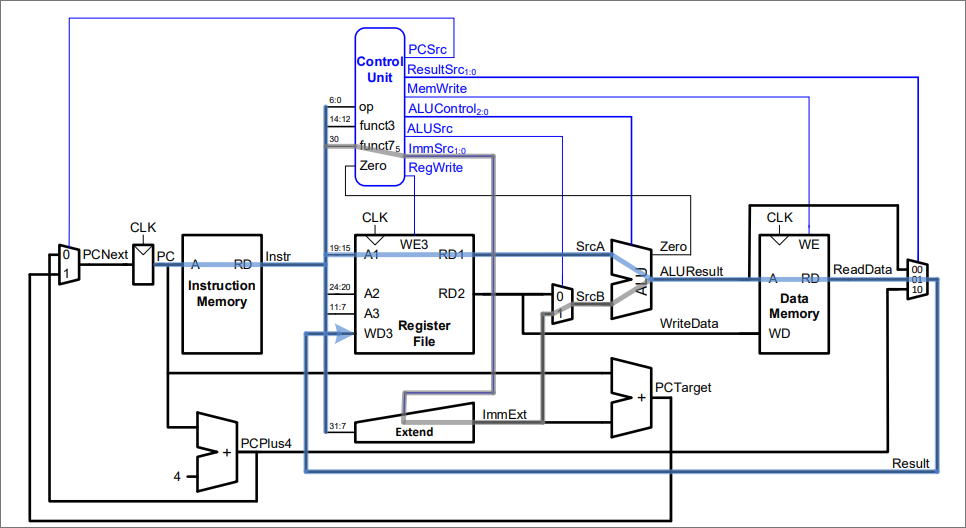Select the Result multiplexer with 00/01/10

click(x=917, y=279)
